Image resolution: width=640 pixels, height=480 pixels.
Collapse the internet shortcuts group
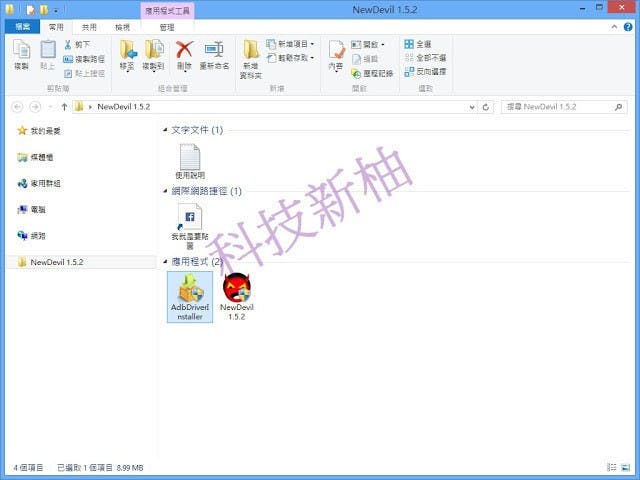click(x=165, y=191)
